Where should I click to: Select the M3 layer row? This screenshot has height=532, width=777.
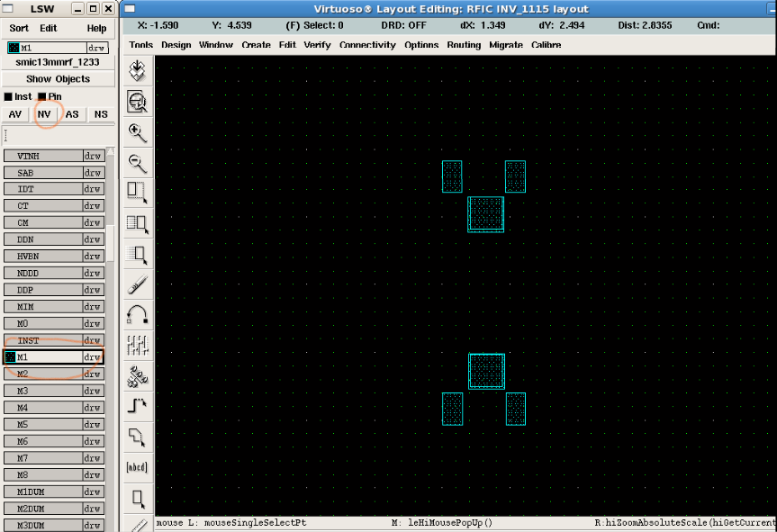tap(54, 391)
